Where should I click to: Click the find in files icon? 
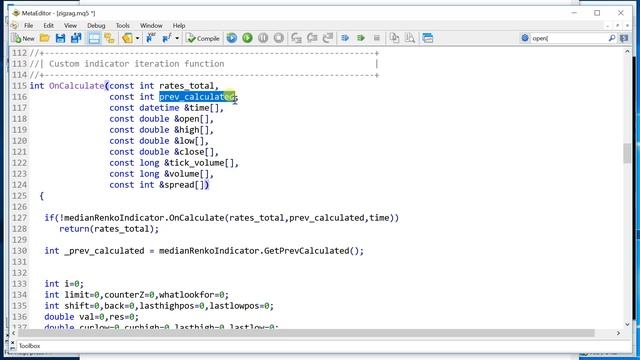(410, 38)
